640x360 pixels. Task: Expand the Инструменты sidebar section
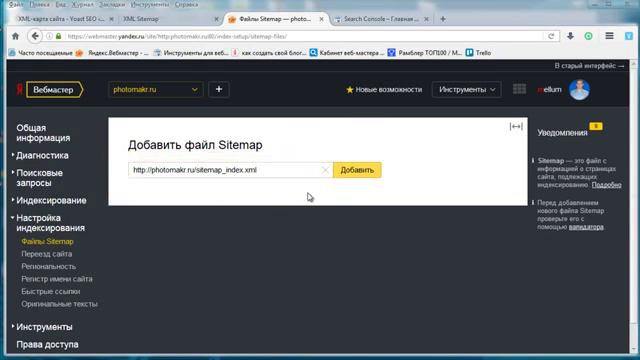pyautogui.click(x=44, y=327)
